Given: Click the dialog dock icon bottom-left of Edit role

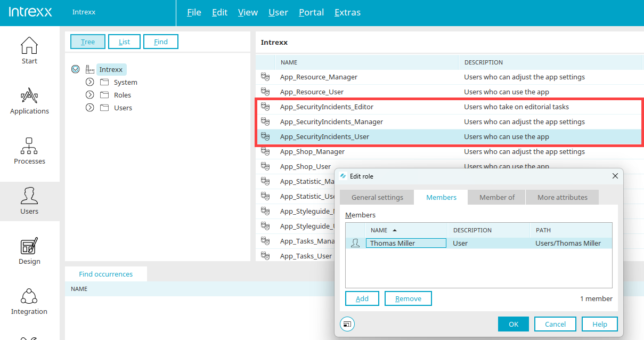Looking at the screenshot, I should pos(347,323).
